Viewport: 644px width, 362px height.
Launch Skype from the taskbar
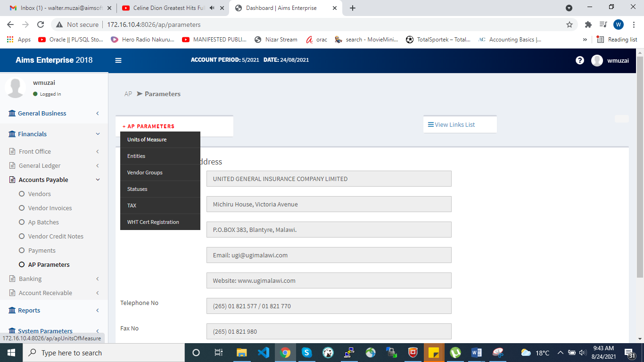307,353
